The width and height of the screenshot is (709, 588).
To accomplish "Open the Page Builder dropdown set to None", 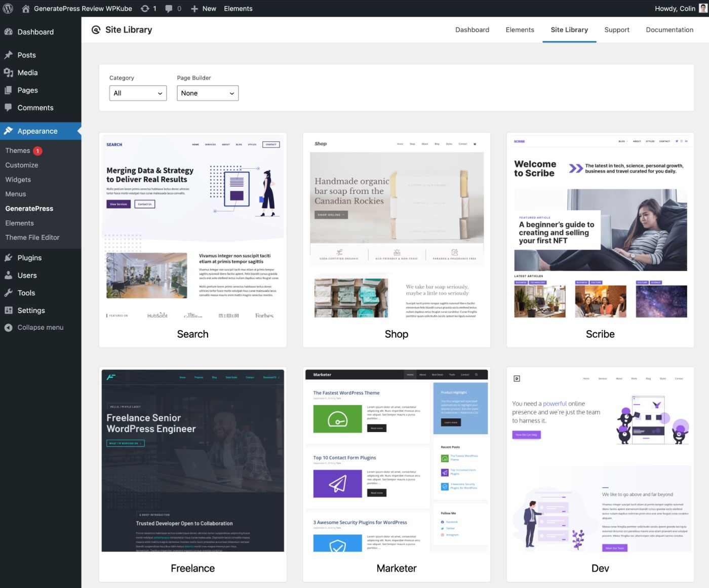I will pyautogui.click(x=208, y=93).
